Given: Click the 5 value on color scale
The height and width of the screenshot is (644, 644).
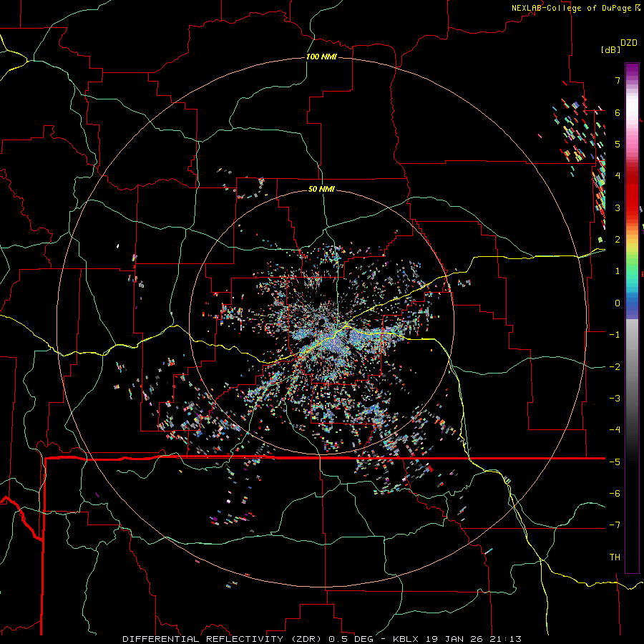Looking at the screenshot, I should [x=618, y=144].
